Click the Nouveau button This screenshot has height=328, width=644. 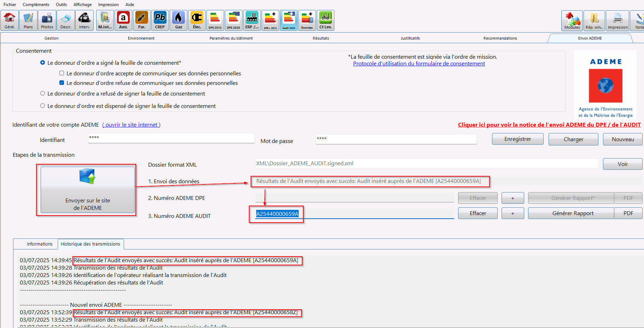pos(623,139)
